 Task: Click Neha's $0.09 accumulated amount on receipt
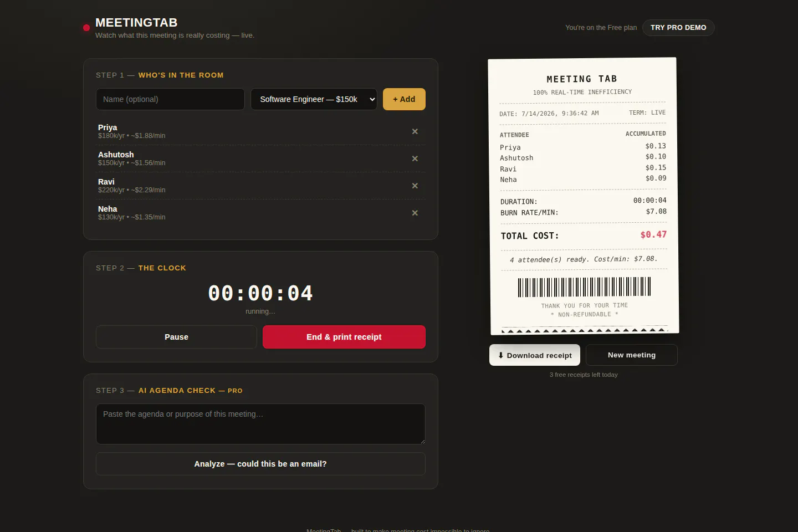[x=656, y=178]
